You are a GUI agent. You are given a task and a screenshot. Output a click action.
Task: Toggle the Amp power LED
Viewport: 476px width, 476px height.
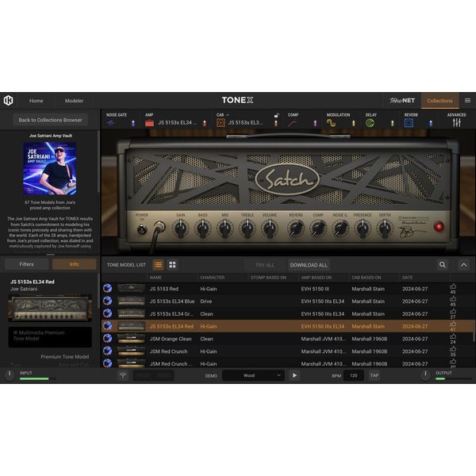[x=205, y=123]
